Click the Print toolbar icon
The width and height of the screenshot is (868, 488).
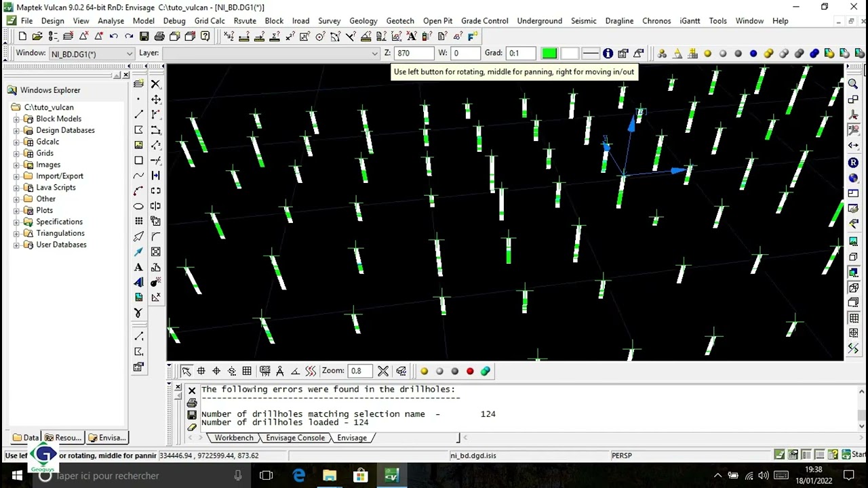click(x=159, y=36)
